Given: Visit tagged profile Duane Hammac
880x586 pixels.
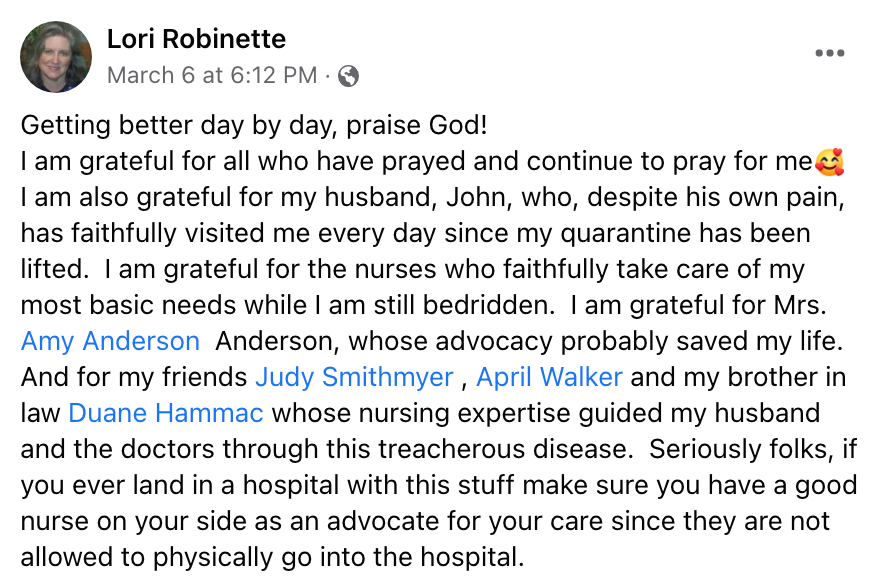Looking at the screenshot, I should (x=166, y=413).
